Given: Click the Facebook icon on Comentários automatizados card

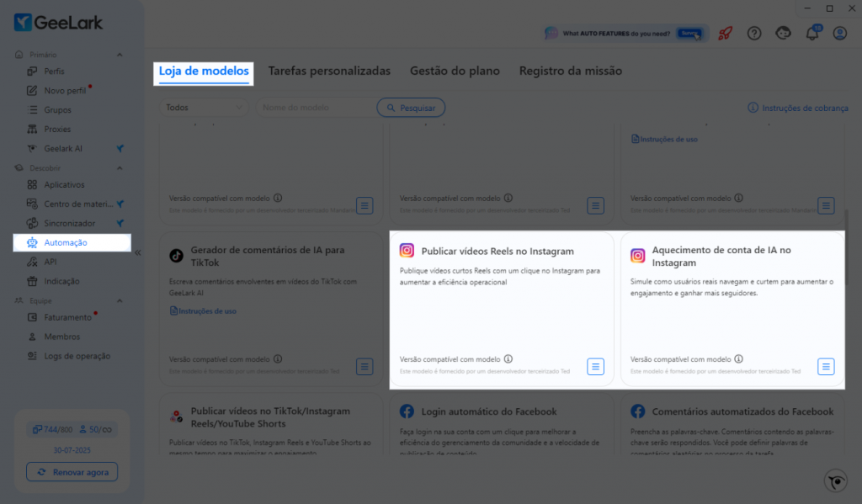Looking at the screenshot, I should (638, 411).
